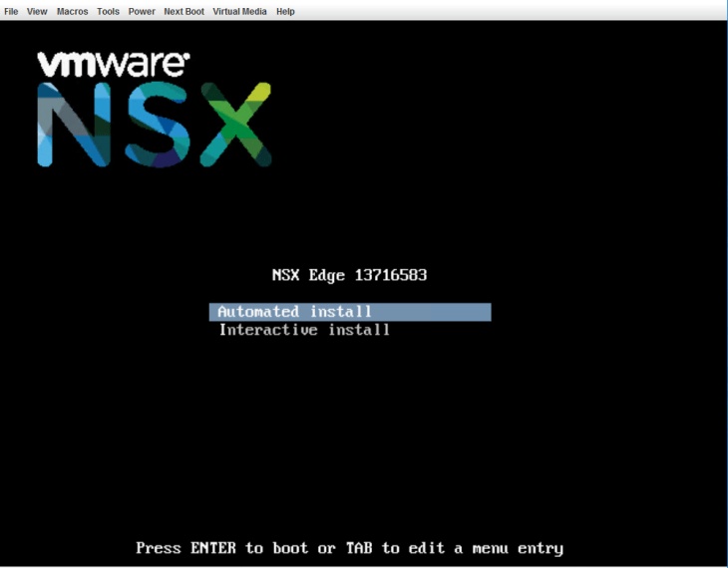Click the Tools menu
The height and width of the screenshot is (568, 728).
(108, 12)
